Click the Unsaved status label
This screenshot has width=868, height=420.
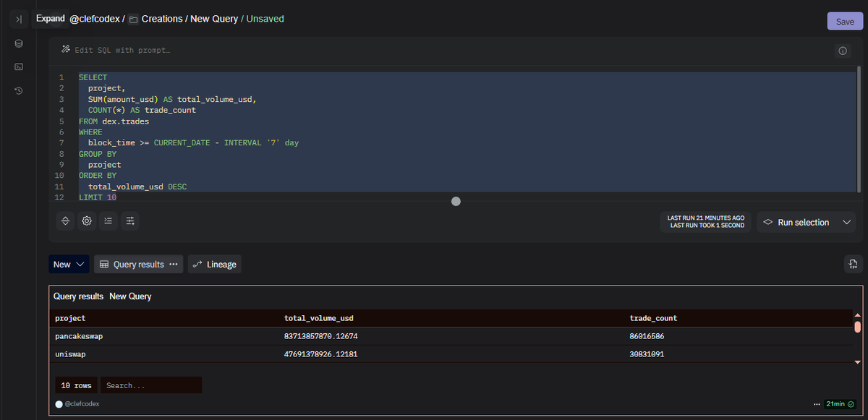coord(265,19)
